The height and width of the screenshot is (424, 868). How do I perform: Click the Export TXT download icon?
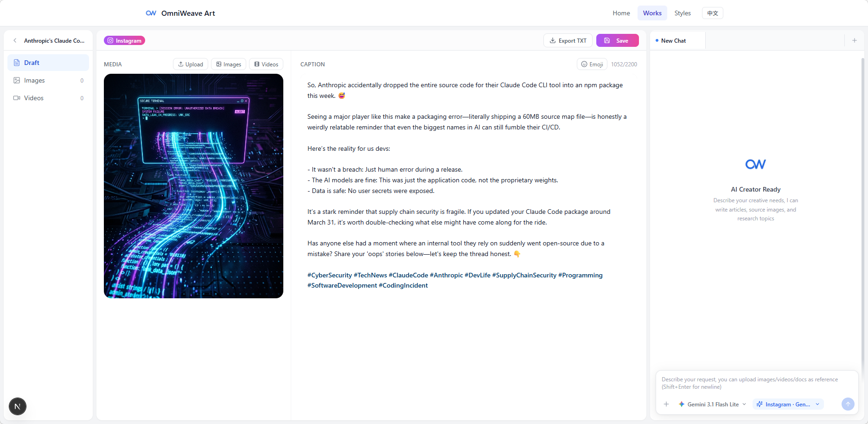(553, 41)
